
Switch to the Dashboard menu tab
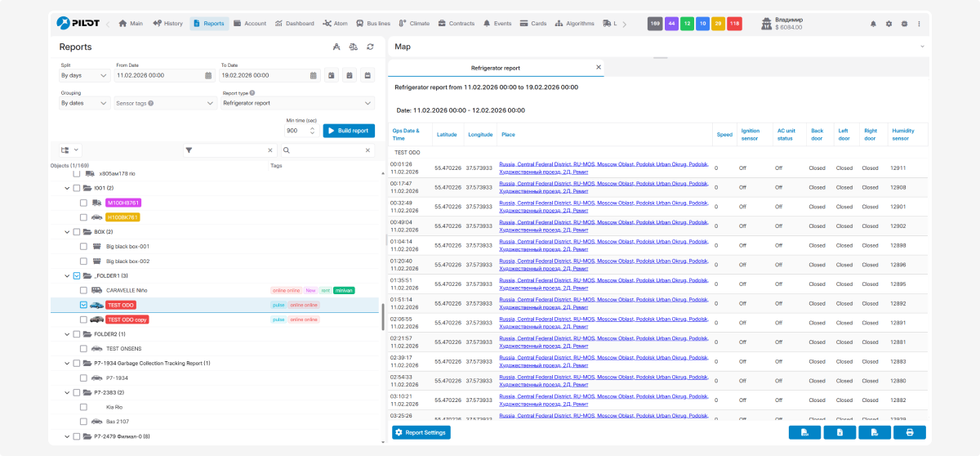coord(295,24)
